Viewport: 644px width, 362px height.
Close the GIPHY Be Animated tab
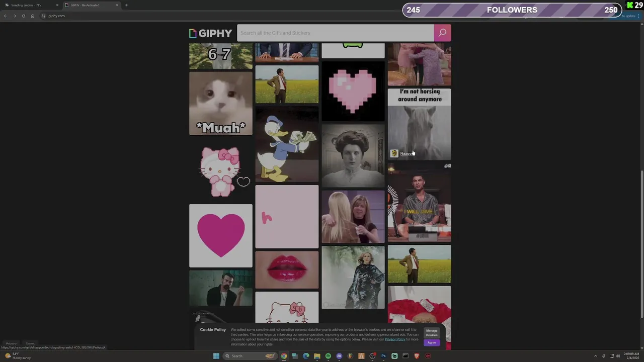[x=117, y=5]
